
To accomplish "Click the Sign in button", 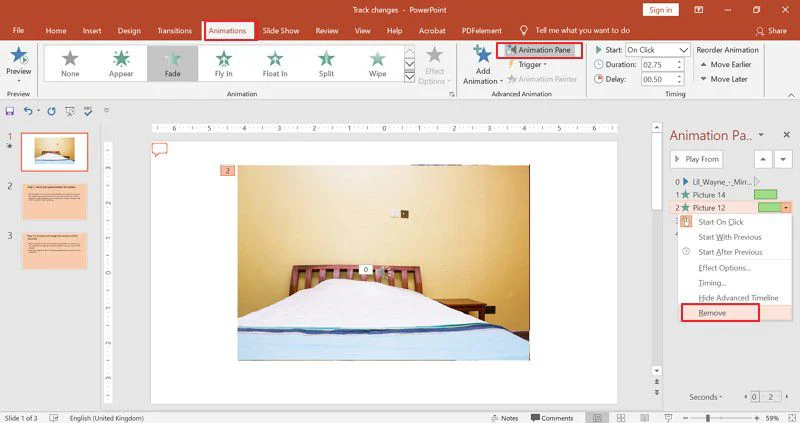I will [661, 10].
